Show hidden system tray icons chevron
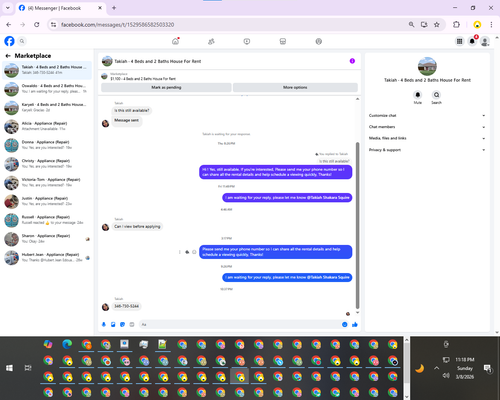The width and height of the screenshot is (500, 400). pyautogui.click(x=436, y=368)
